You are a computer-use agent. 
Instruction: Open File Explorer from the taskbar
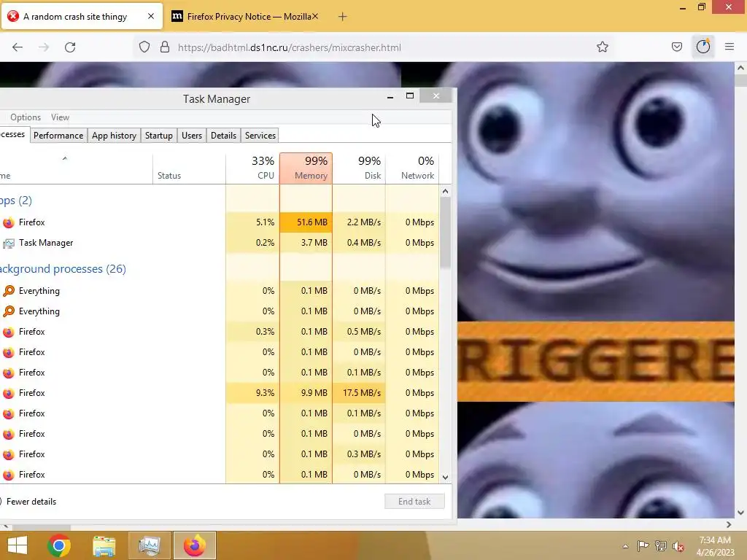(x=104, y=545)
